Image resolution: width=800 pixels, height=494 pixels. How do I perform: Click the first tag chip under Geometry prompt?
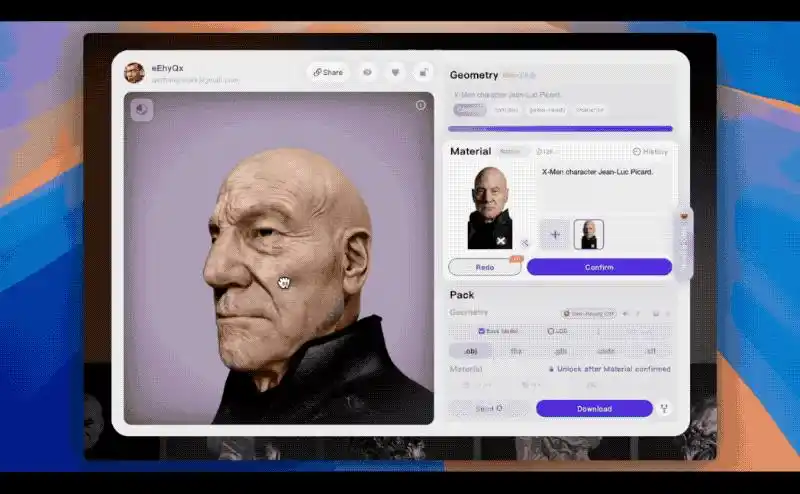(469, 110)
